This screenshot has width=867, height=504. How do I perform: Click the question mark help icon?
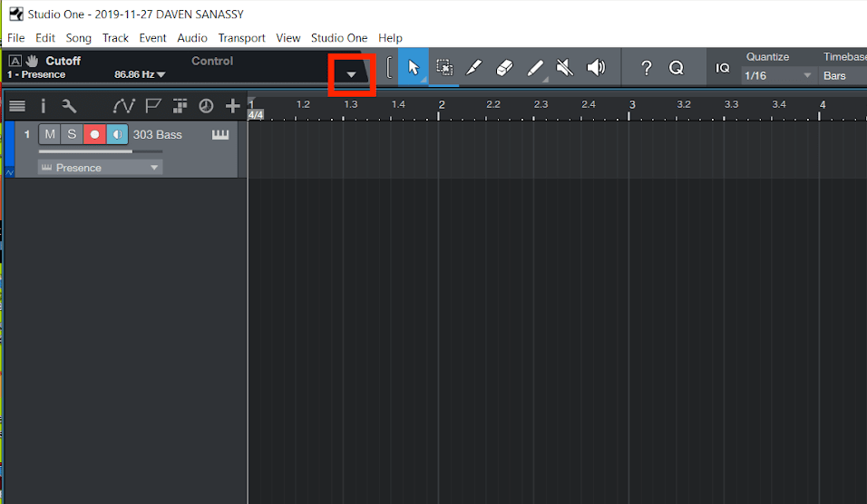pyautogui.click(x=647, y=67)
